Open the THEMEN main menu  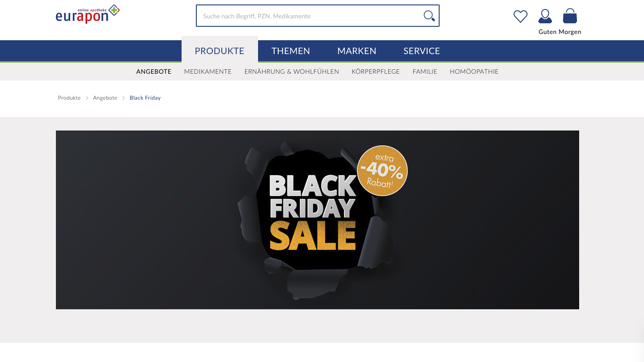(x=291, y=51)
